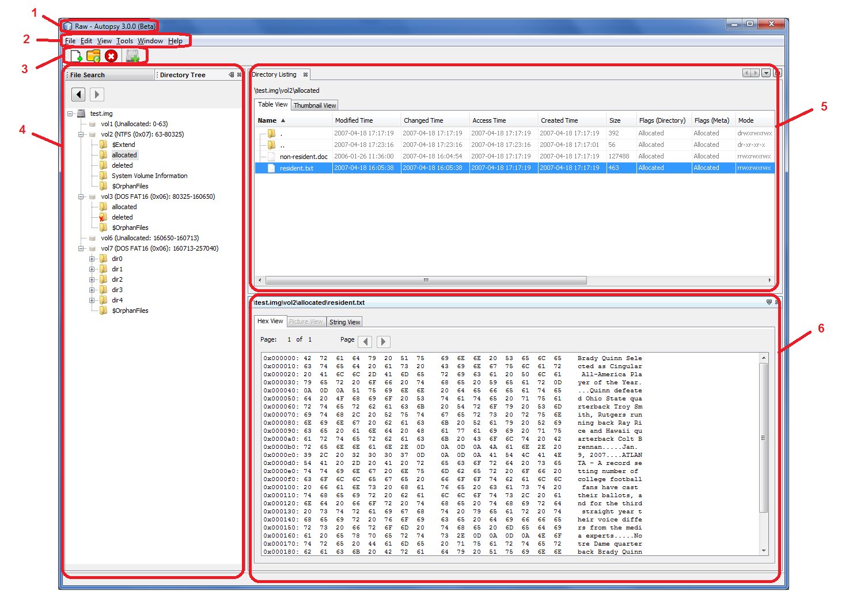Go to the next hex view page
This screenshot has height=613, width=868.
[384, 342]
